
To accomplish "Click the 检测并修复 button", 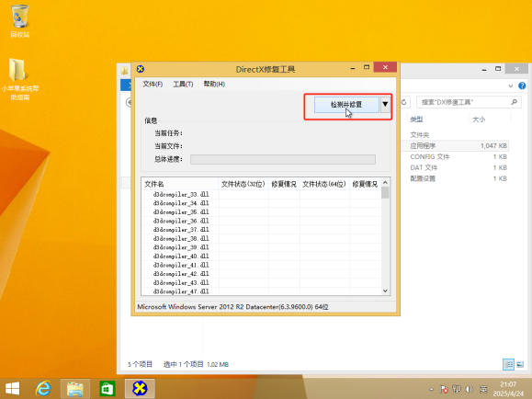I will click(x=346, y=105).
